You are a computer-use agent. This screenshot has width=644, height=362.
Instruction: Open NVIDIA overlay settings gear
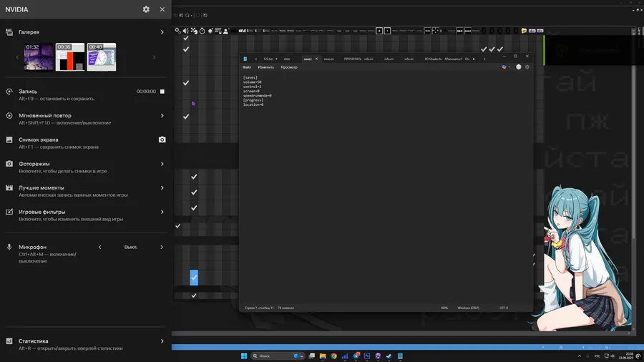(x=146, y=9)
